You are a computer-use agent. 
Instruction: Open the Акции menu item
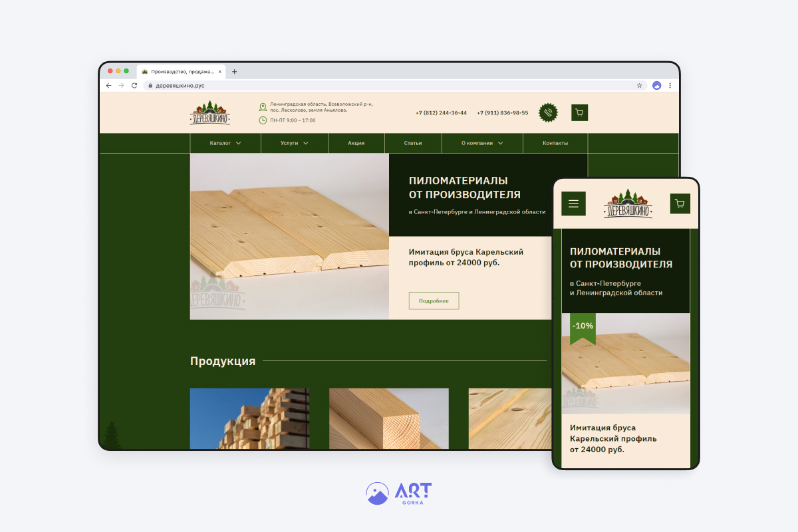[x=356, y=143]
